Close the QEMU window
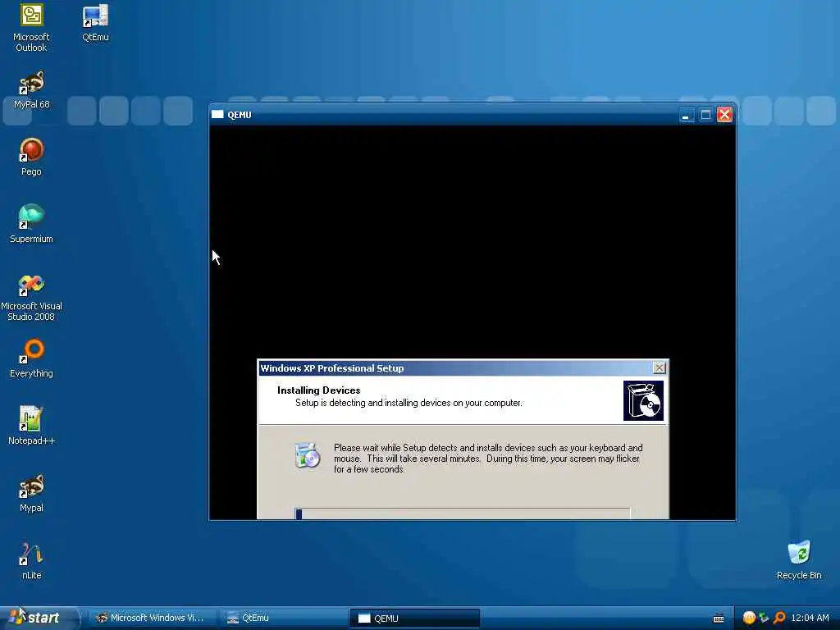Screen dimensions: 840x630 (x=725, y=115)
